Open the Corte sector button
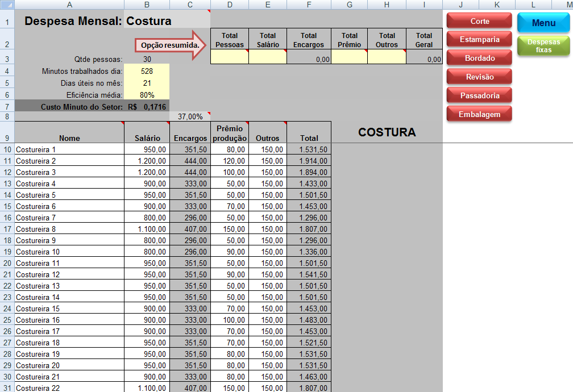This screenshot has height=392, width=573. tap(479, 22)
